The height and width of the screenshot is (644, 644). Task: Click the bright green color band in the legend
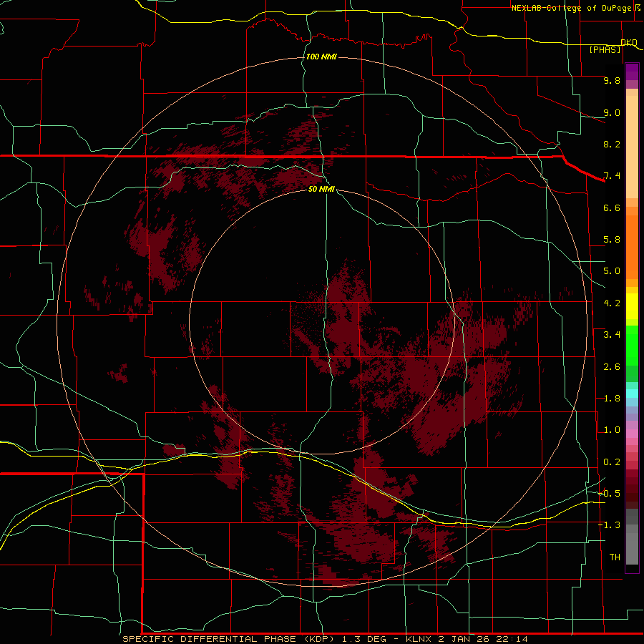(x=632, y=347)
